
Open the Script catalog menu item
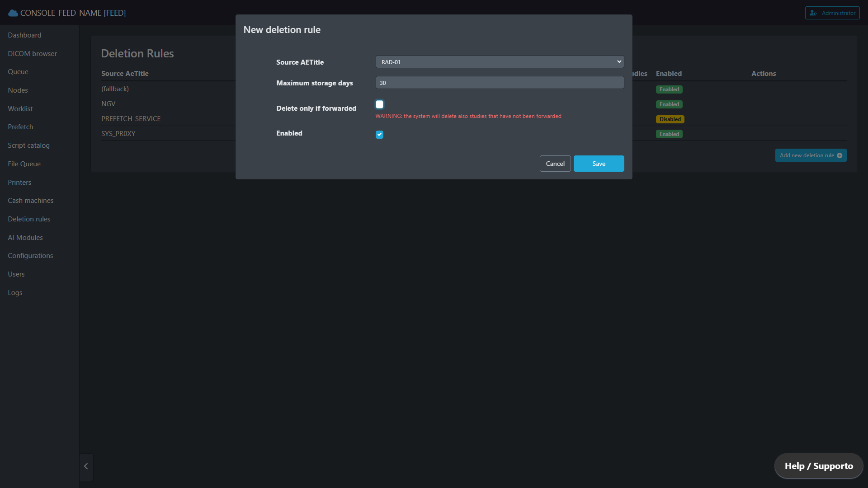(28, 145)
